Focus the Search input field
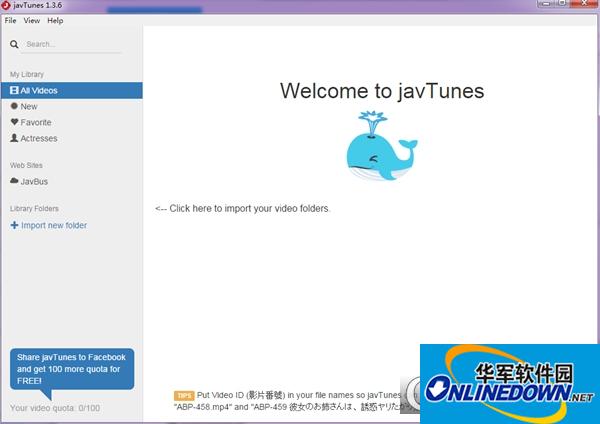 tap(71, 44)
